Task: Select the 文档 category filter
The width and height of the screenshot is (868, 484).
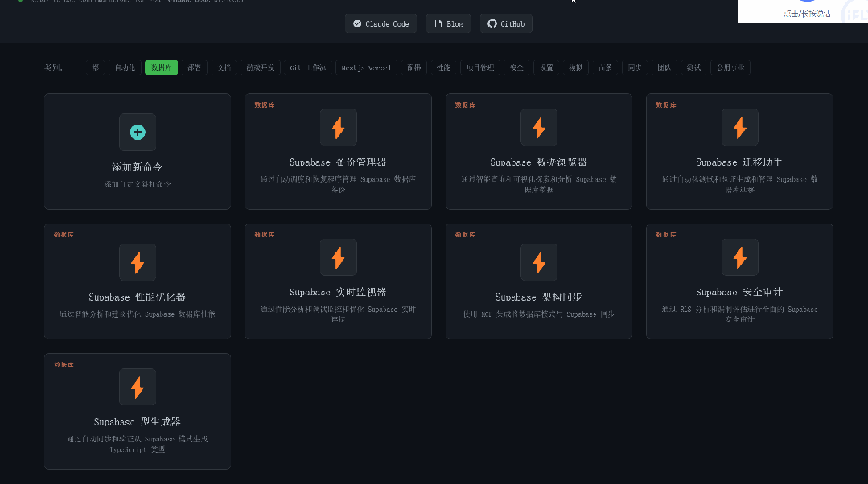Action: (x=224, y=68)
